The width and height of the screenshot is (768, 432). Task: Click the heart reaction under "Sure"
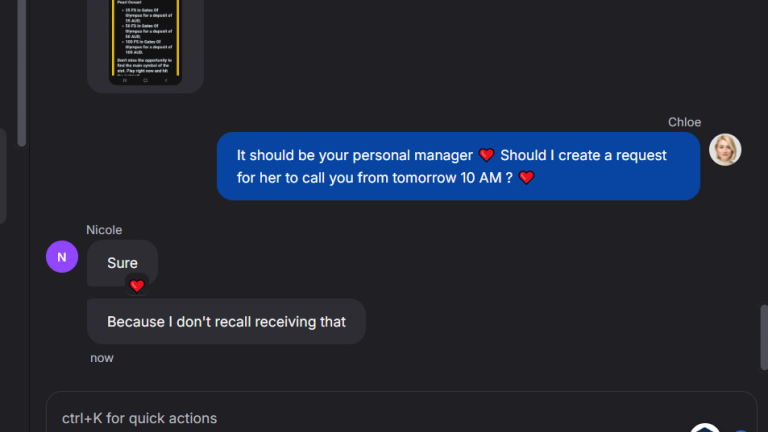click(137, 286)
